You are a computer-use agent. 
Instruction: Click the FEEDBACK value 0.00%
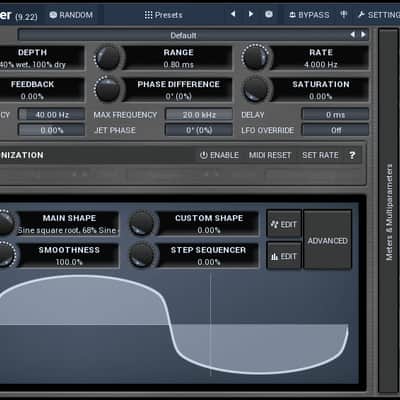[x=32, y=97]
